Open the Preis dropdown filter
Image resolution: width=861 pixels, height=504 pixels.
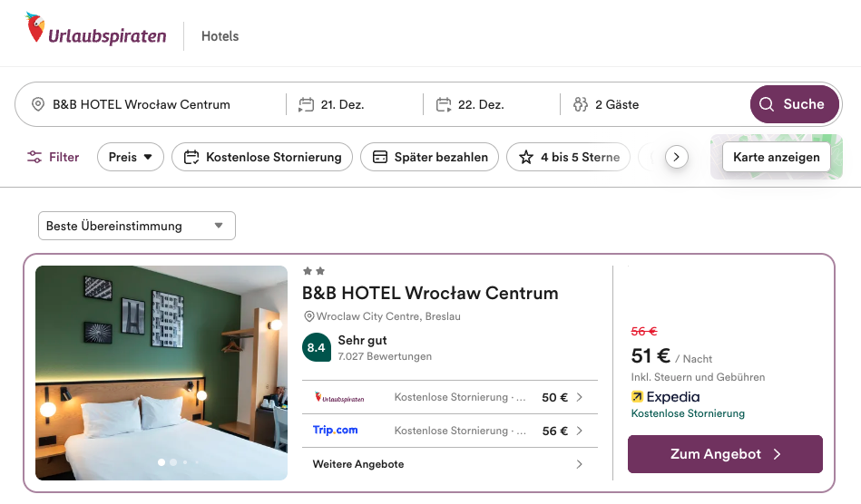131,157
